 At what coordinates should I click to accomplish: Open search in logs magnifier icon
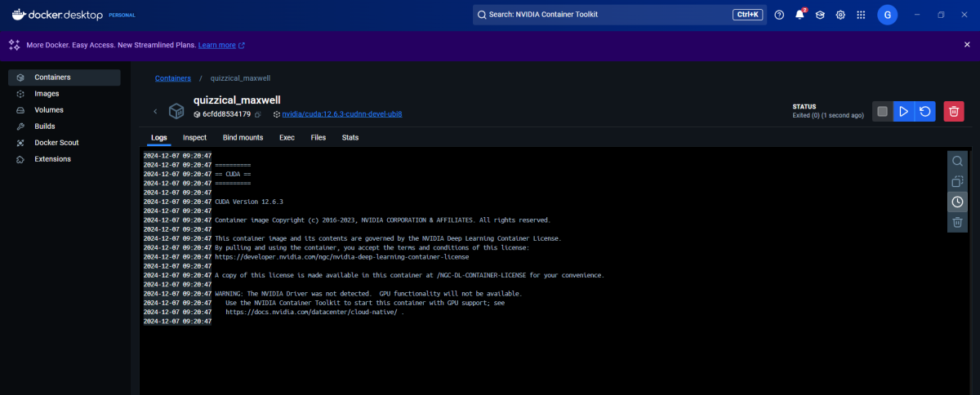click(957, 162)
